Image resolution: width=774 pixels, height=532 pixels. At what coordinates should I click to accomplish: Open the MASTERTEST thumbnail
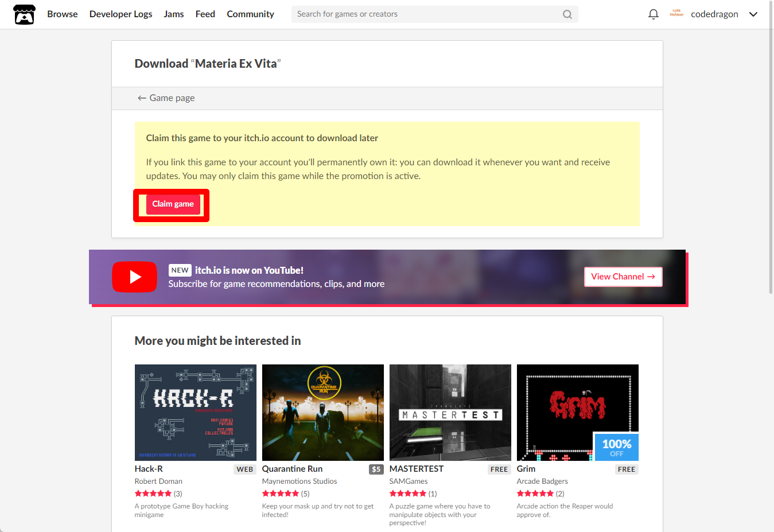pos(450,413)
